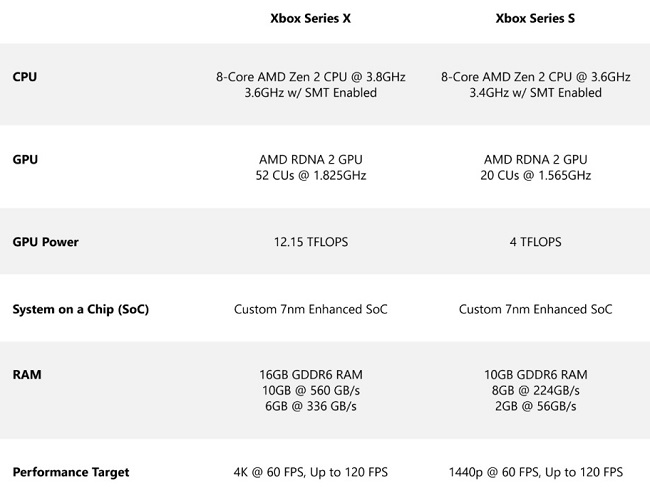Viewport: 650px width, 493px height.
Task: Select the RAM row label
Action: tap(28, 374)
